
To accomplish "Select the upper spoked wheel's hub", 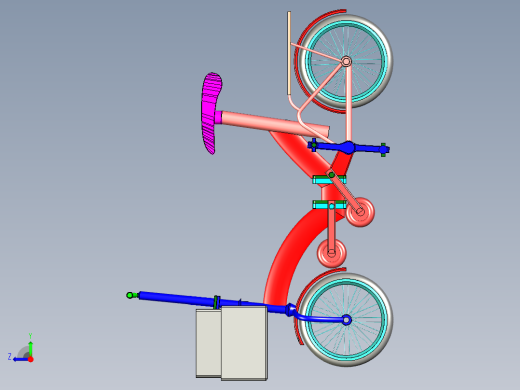I will pyautogui.click(x=346, y=62).
